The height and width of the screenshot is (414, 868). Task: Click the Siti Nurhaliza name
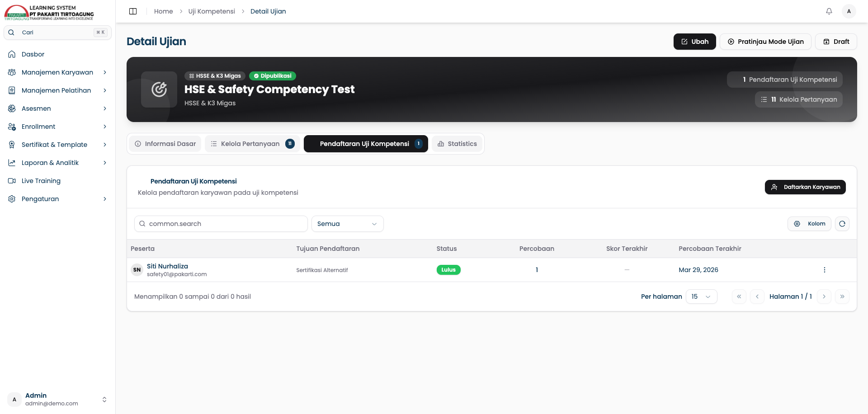point(167,266)
